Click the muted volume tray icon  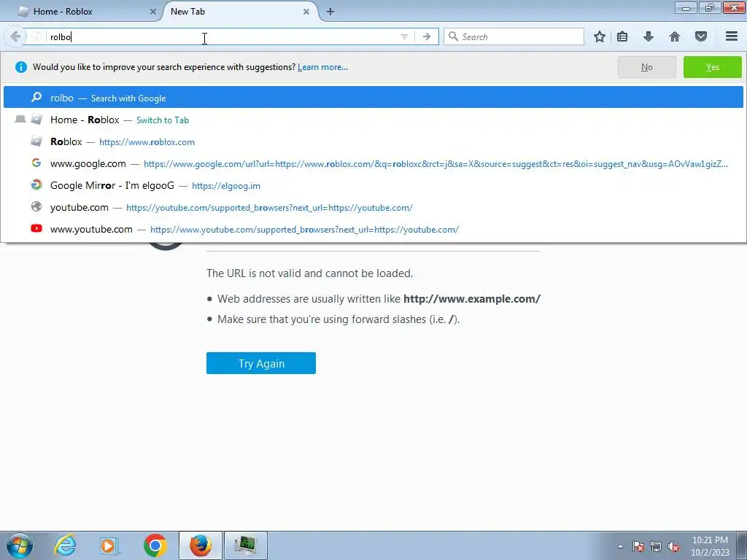[673, 546]
